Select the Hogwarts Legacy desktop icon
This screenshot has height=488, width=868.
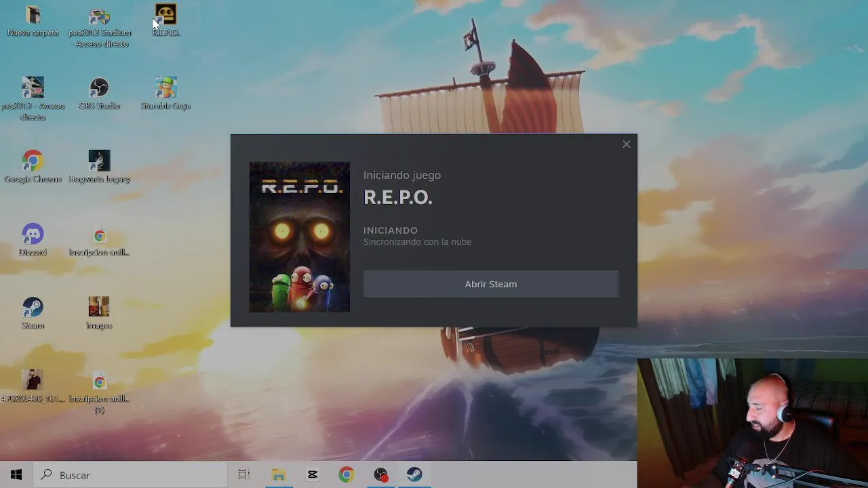99,167
